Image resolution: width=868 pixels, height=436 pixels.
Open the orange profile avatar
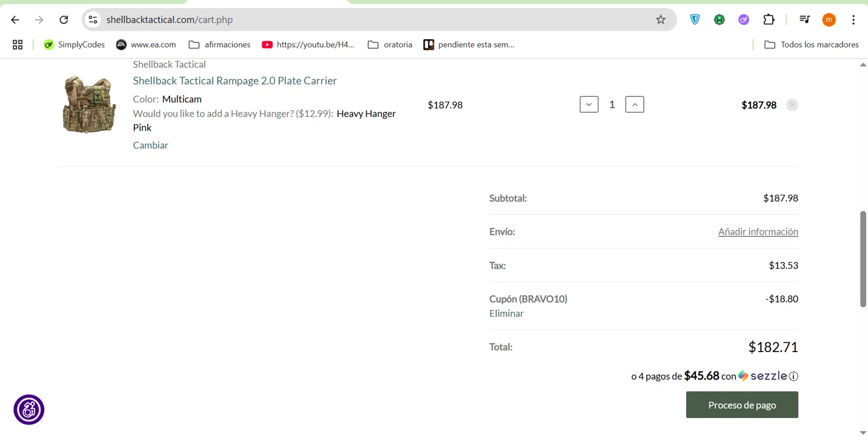829,20
